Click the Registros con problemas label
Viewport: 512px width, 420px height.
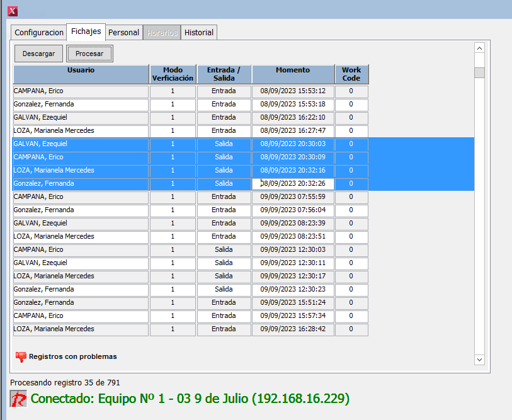pos(73,356)
